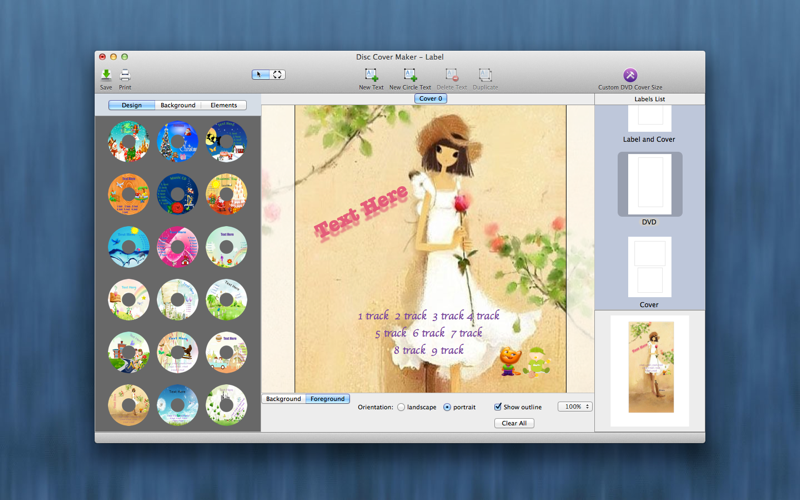800x500 pixels.
Task: Open the 100% zoom dropdown
Action: (x=574, y=407)
